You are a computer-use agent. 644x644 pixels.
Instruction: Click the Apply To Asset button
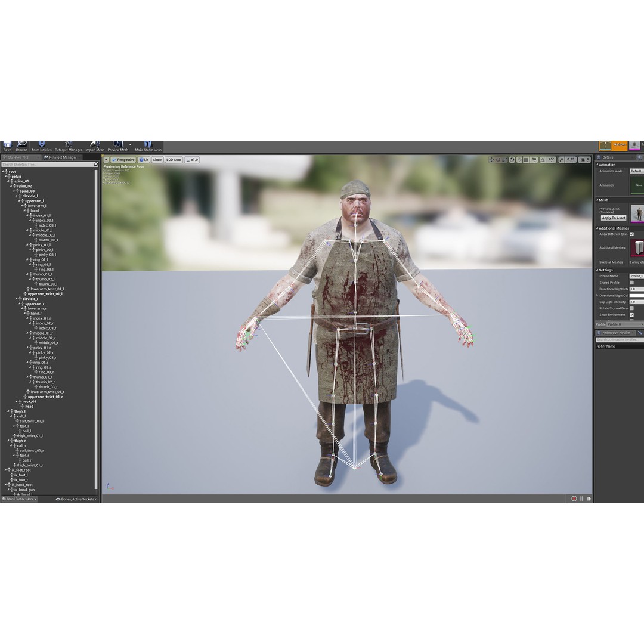click(614, 218)
